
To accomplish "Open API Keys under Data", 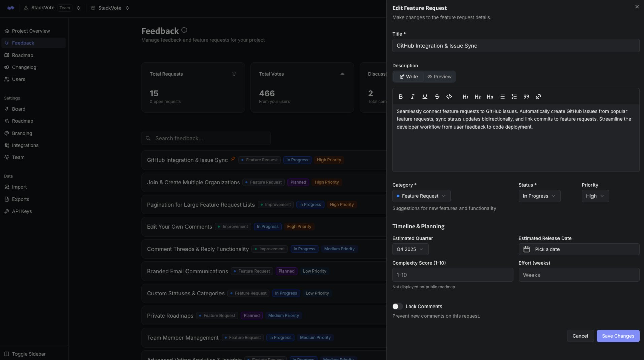I will 33,211.
